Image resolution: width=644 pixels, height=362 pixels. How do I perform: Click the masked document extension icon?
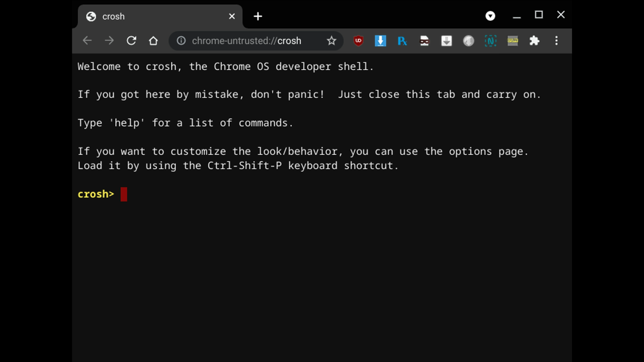click(x=425, y=41)
